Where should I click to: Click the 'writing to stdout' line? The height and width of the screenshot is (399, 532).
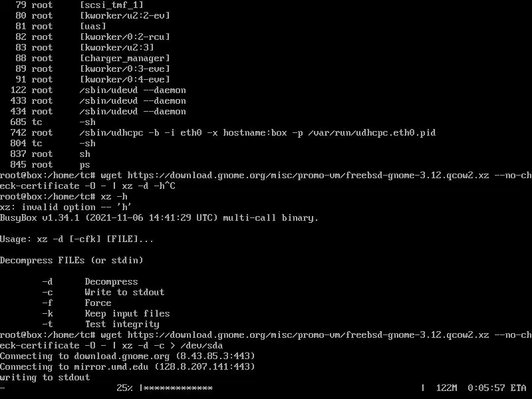[45, 377]
